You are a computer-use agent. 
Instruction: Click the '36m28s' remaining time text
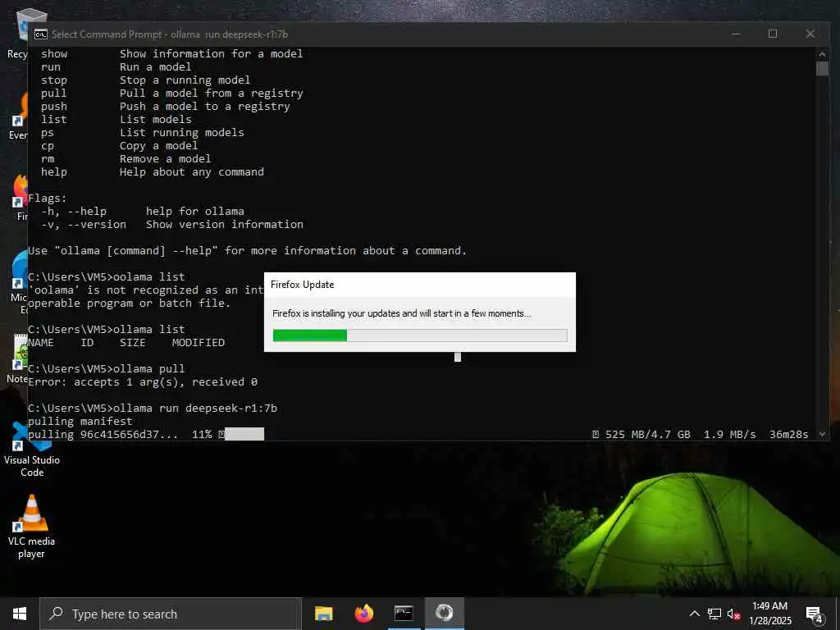click(x=788, y=435)
